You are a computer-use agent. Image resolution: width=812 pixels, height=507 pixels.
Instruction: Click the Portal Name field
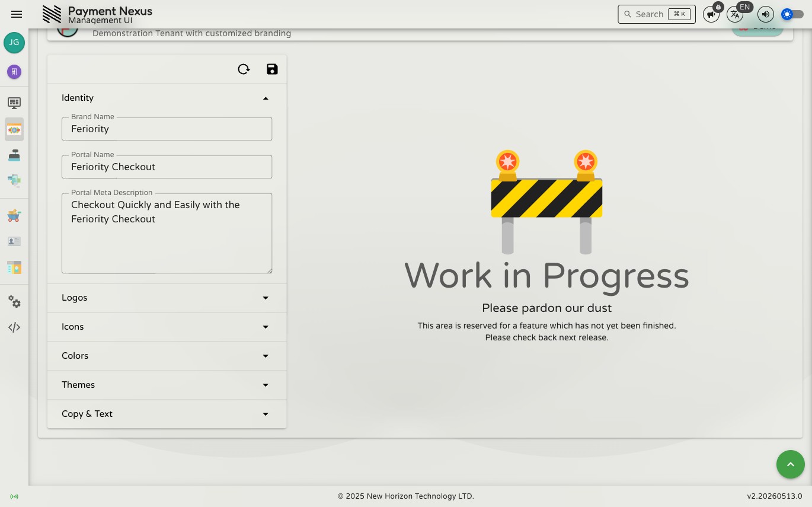click(x=167, y=167)
